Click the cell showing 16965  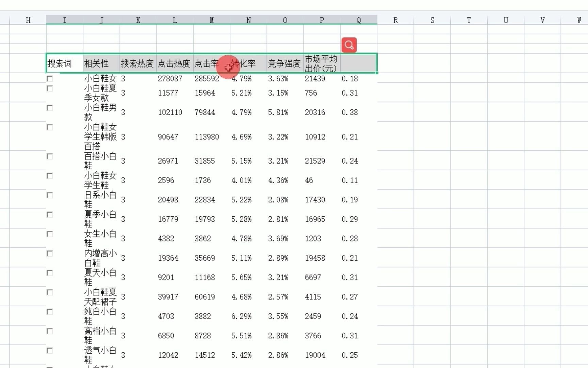322,219
